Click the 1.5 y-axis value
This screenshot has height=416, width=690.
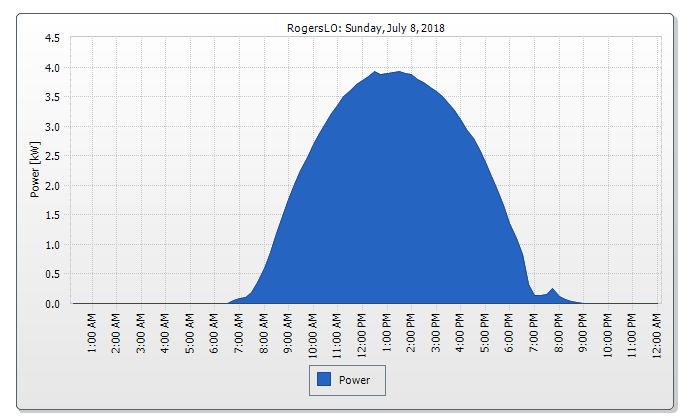pyautogui.click(x=52, y=215)
